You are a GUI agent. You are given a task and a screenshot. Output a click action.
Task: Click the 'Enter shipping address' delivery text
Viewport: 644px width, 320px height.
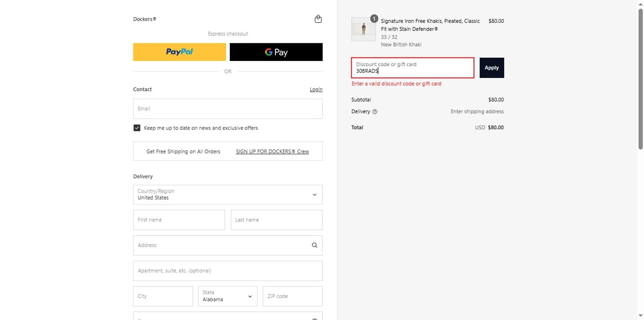pos(477,112)
